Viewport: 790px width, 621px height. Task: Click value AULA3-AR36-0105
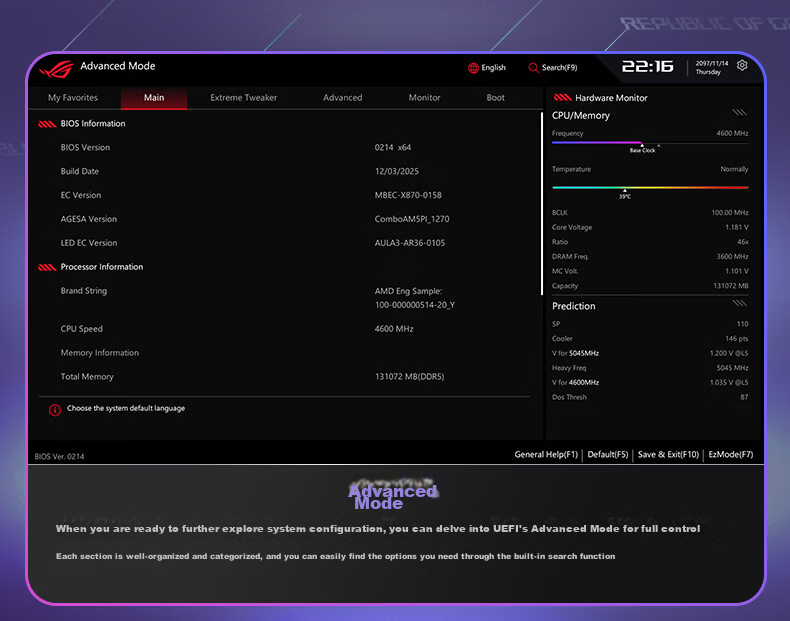coord(410,243)
